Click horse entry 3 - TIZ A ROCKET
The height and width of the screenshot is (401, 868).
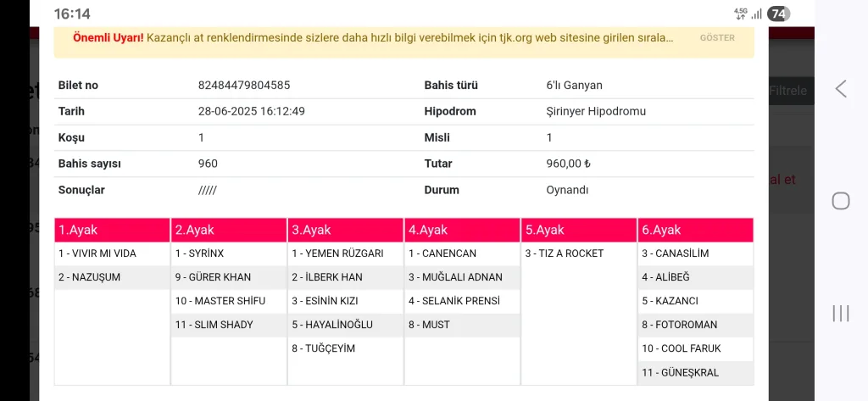[x=564, y=253]
